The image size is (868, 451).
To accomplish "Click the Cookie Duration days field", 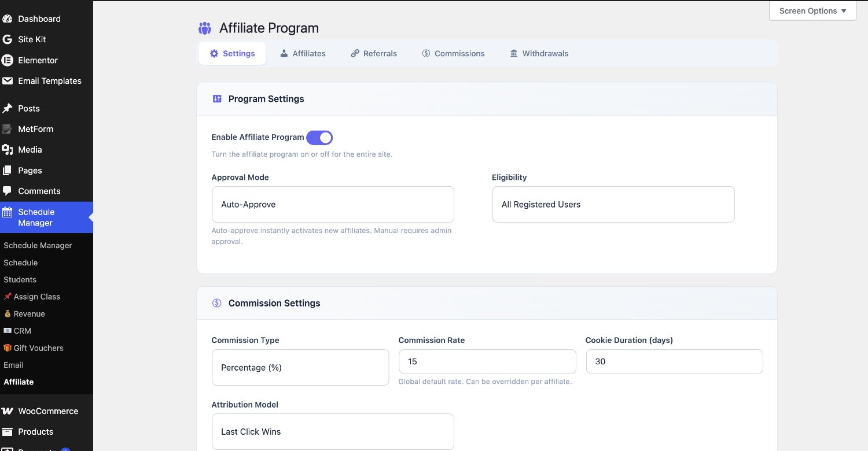I will tap(674, 361).
